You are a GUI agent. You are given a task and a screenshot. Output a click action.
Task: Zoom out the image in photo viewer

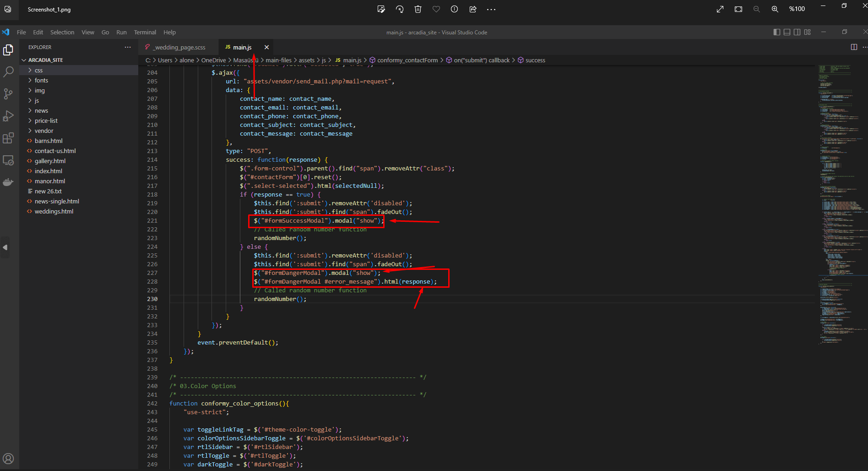757,9
